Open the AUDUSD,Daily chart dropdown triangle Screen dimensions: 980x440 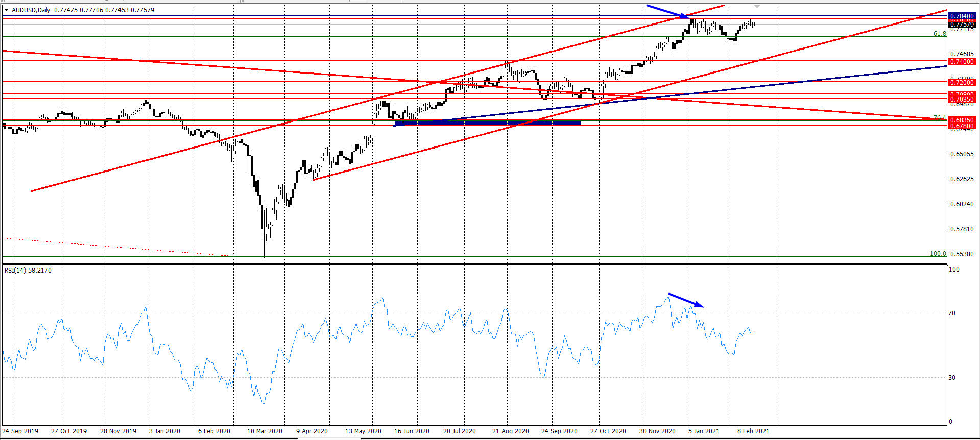(x=7, y=10)
